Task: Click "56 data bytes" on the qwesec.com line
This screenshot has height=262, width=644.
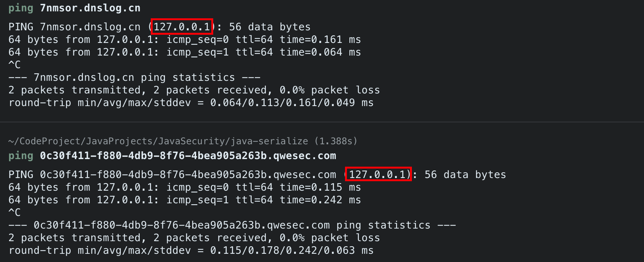Action: 465,175
